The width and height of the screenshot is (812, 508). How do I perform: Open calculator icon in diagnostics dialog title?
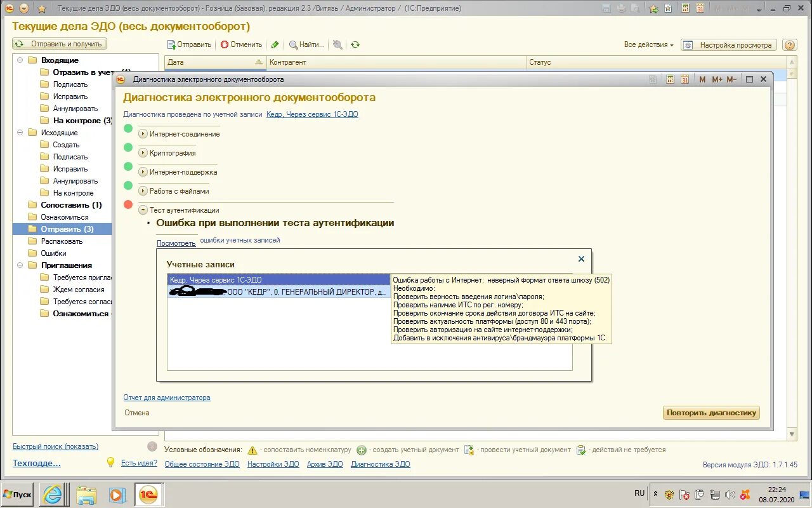[671, 79]
